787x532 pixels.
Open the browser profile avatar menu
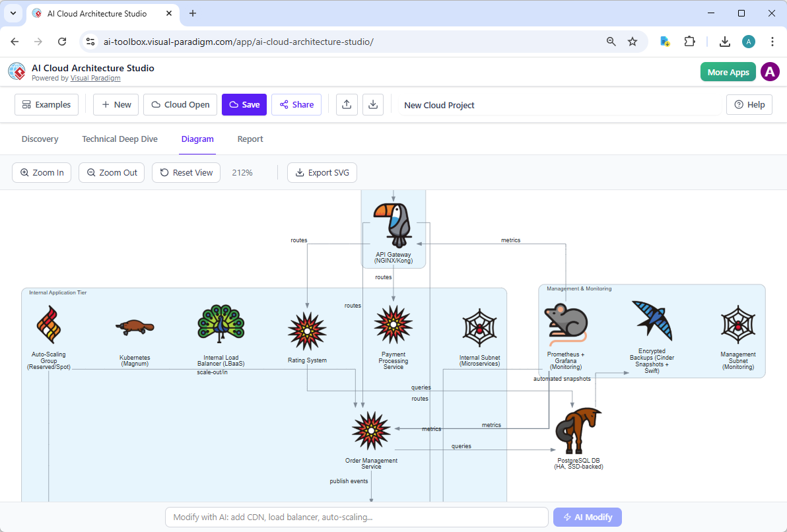tap(749, 41)
